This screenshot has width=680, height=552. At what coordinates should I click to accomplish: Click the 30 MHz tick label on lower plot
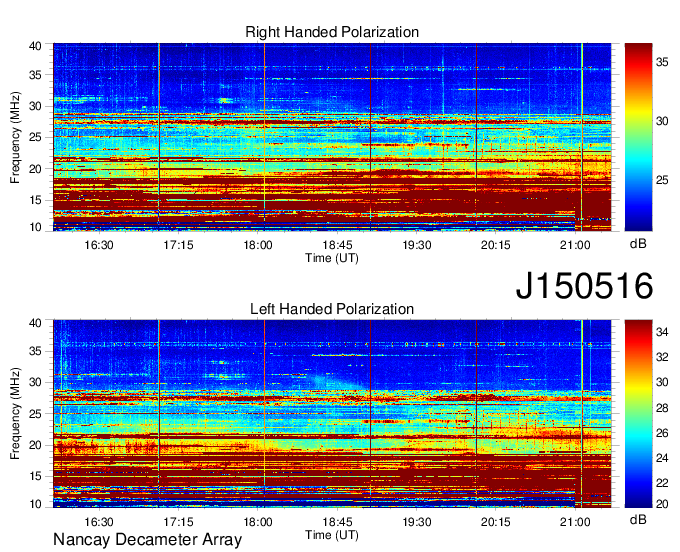click(x=35, y=382)
